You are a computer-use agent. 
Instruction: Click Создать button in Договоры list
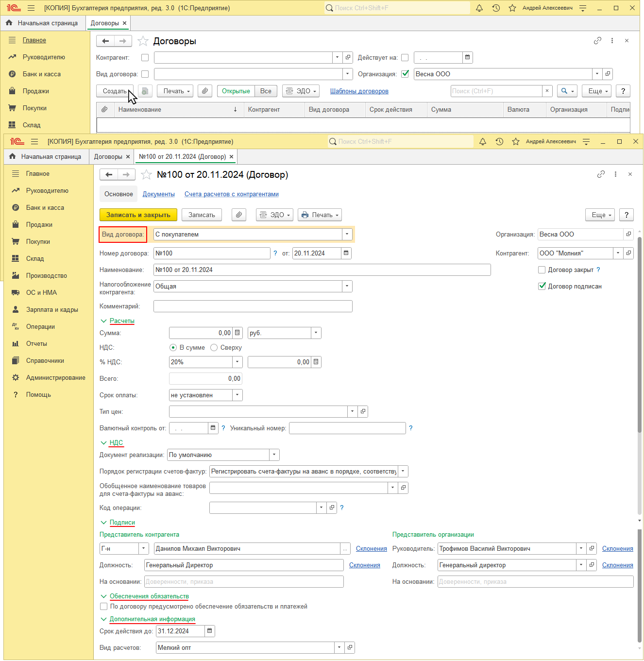(x=115, y=91)
